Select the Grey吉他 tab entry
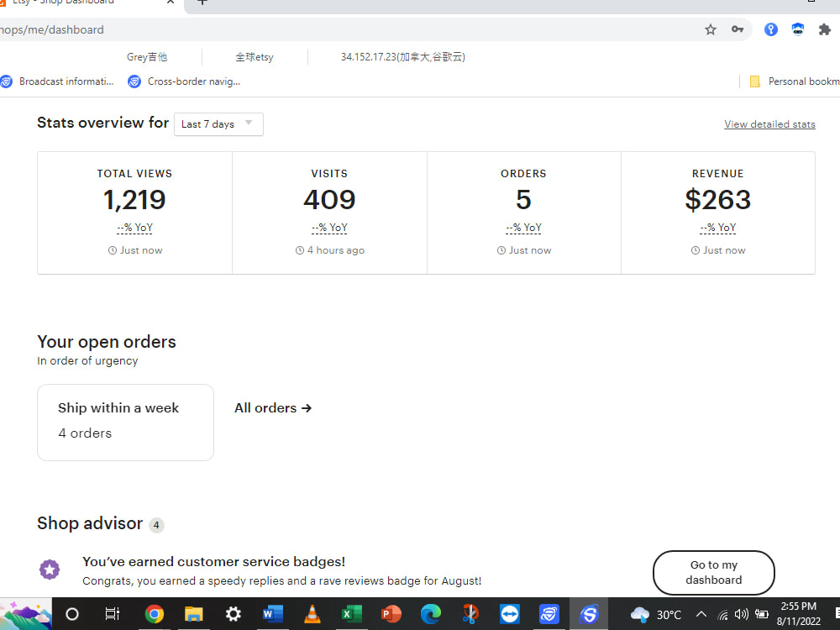Viewport: 840px width, 630px height. click(147, 57)
